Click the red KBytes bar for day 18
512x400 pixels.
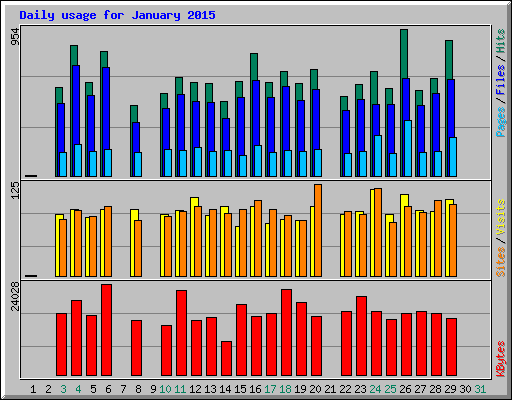coord(286,332)
